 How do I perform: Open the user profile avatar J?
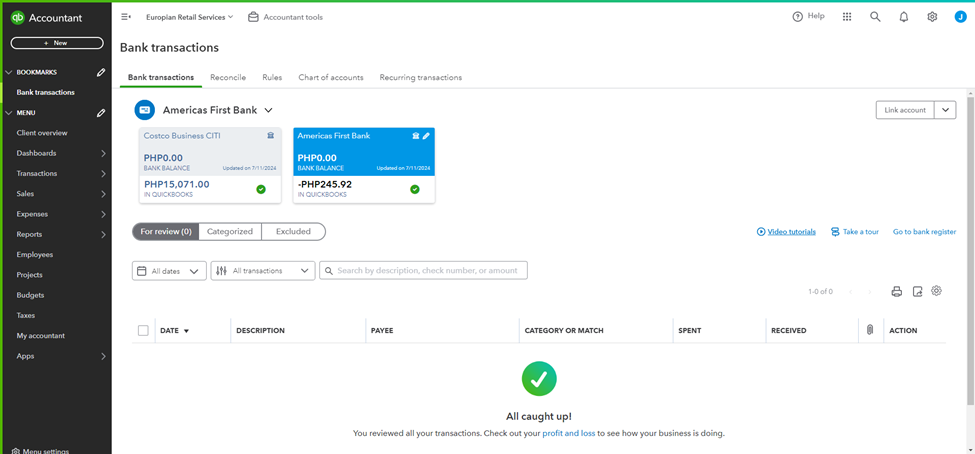[961, 17]
